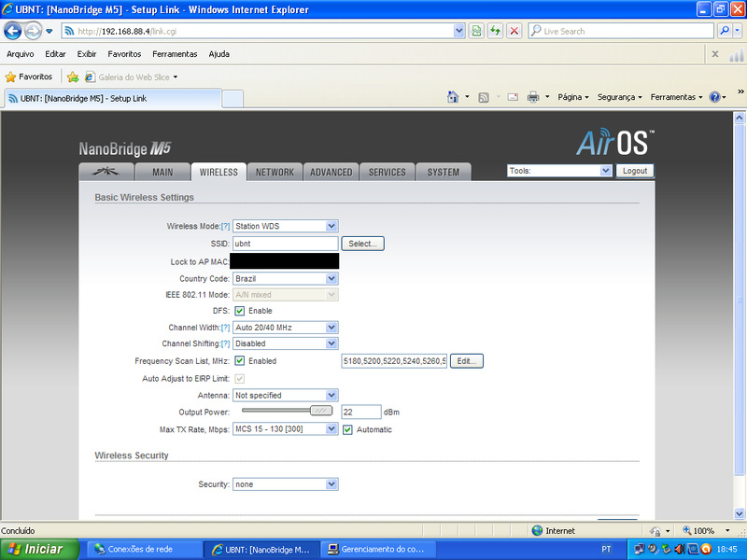The height and width of the screenshot is (560, 747).
Task: Switch to Gerenciamento do co... taskbar window
Action: 379,550
